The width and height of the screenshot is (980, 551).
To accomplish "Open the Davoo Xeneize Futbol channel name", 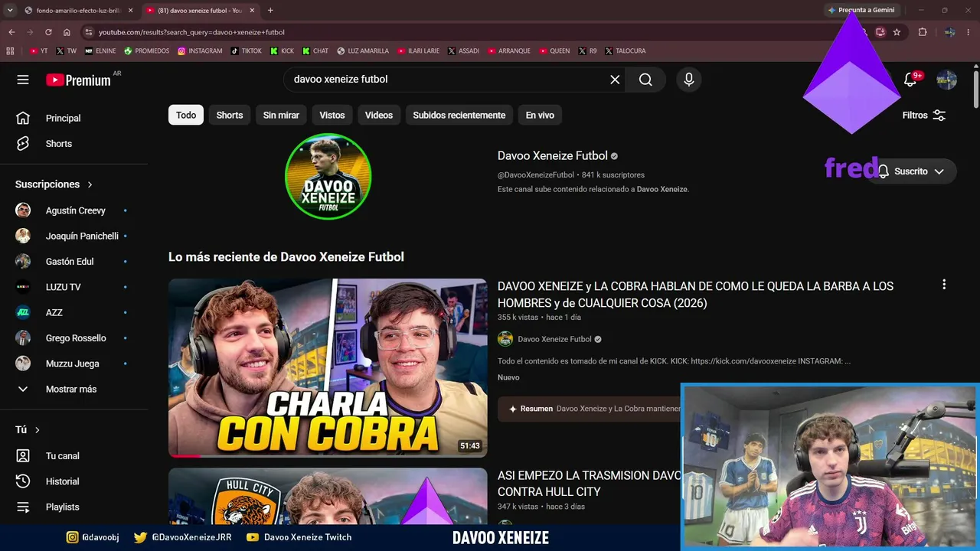I will click(553, 155).
